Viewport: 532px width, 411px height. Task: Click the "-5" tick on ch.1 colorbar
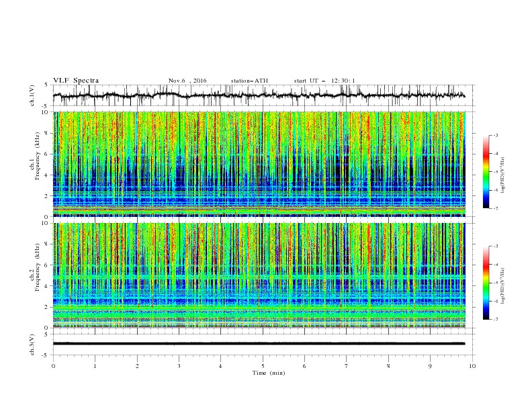(x=496, y=172)
